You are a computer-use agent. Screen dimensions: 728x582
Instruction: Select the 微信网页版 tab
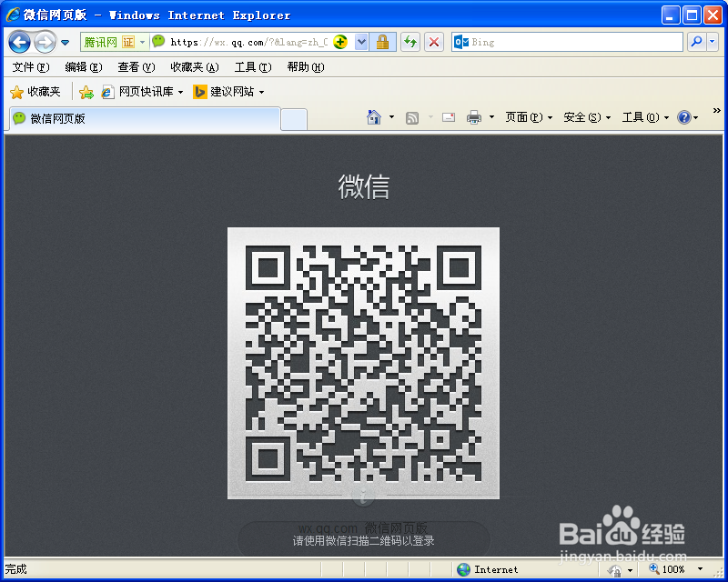[x=145, y=119]
